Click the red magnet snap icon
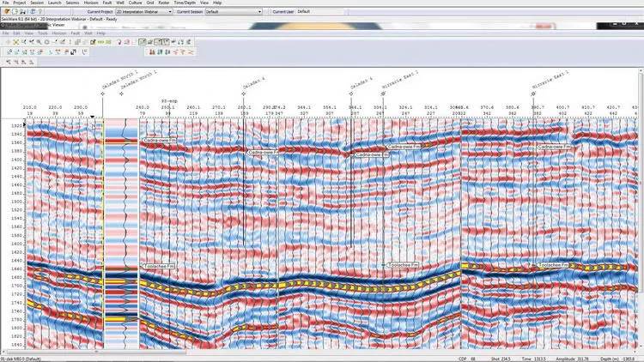 [119, 42]
